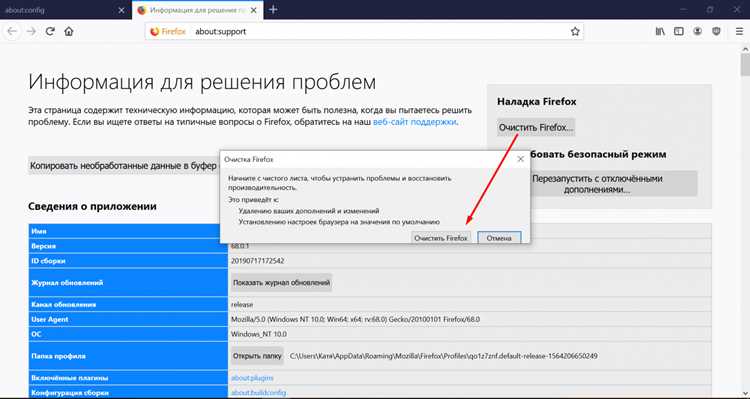Screen dimensions: 750x399
Task: Close the Очистка Firefox dialog
Action: click(521, 159)
